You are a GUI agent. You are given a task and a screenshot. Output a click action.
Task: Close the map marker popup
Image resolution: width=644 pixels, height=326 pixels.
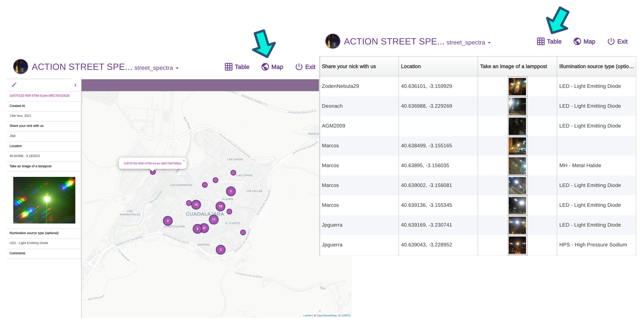click(x=184, y=161)
